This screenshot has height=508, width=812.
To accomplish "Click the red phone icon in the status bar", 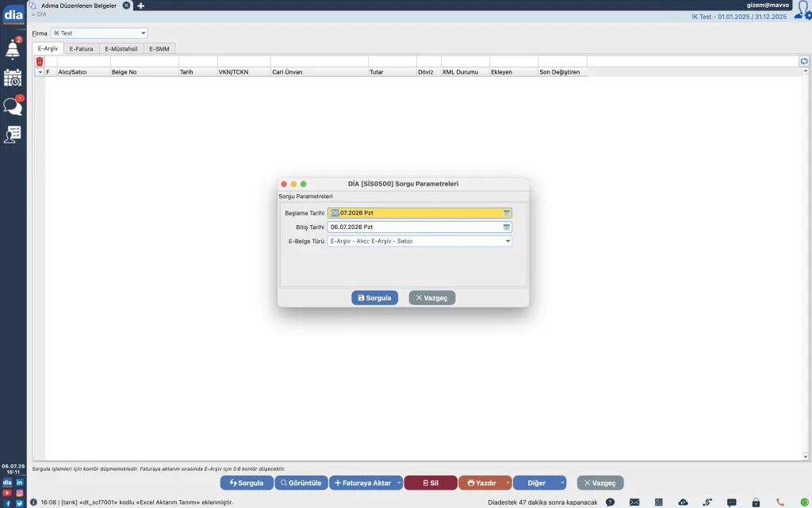I will tap(780, 502).
